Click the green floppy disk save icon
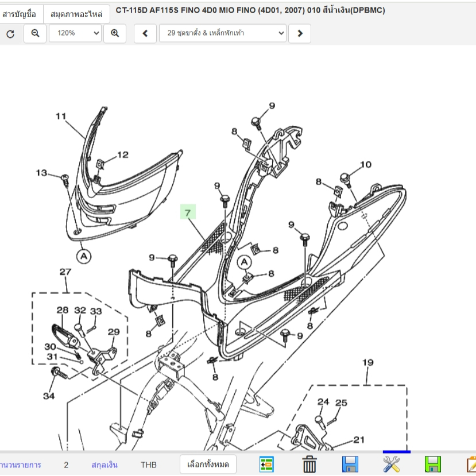 tap(432, 464)
